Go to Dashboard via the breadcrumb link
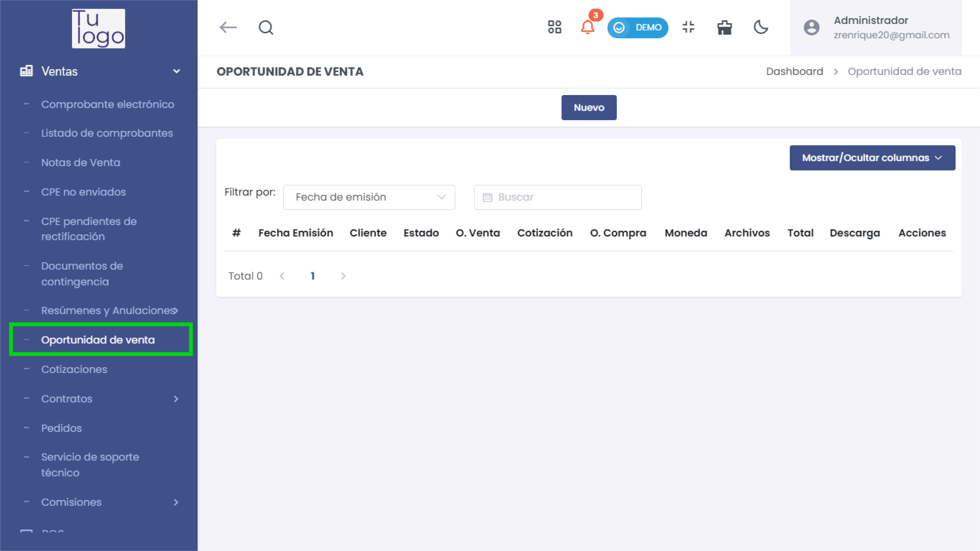Screen dimensions: 980x551 (x=794, y=71)
